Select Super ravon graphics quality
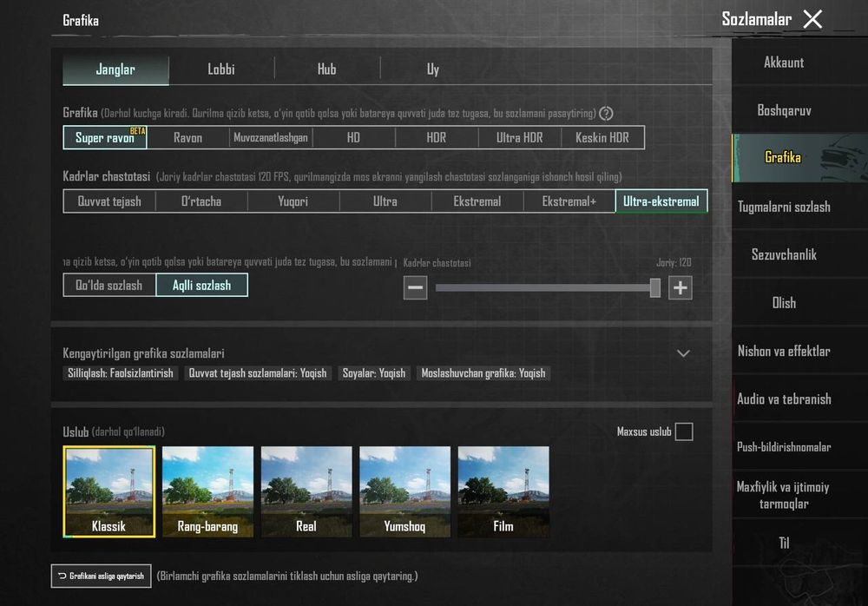Viewport: 868px width, 606px height. (105, 137)
